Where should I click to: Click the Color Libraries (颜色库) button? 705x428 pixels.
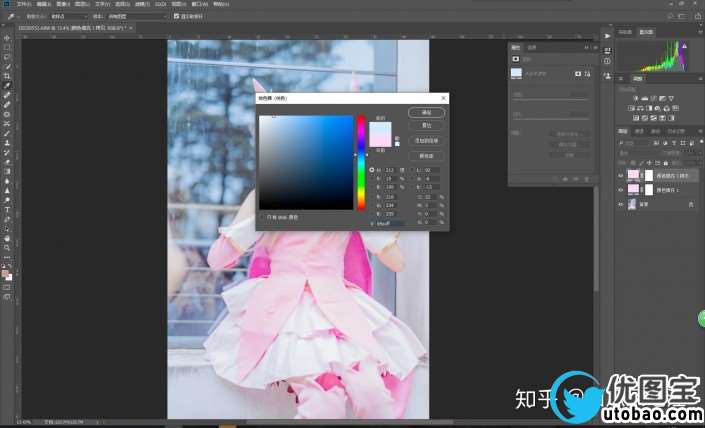426,156
